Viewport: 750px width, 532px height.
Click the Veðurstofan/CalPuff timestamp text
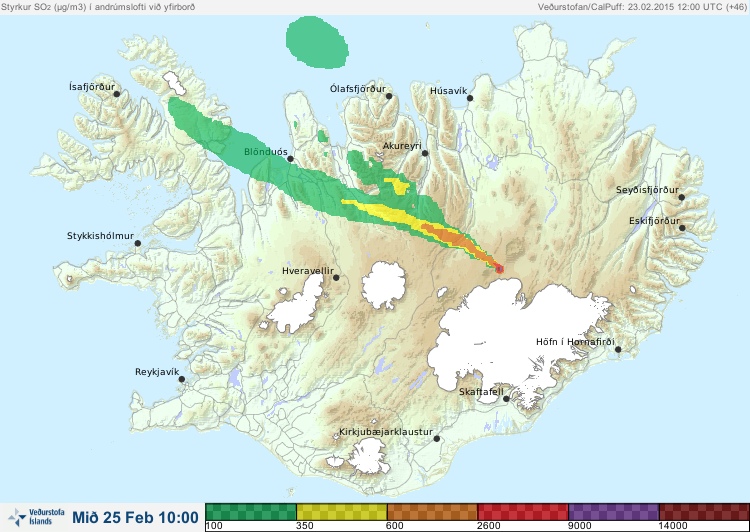pyautogui.click(x=642, y=7)
